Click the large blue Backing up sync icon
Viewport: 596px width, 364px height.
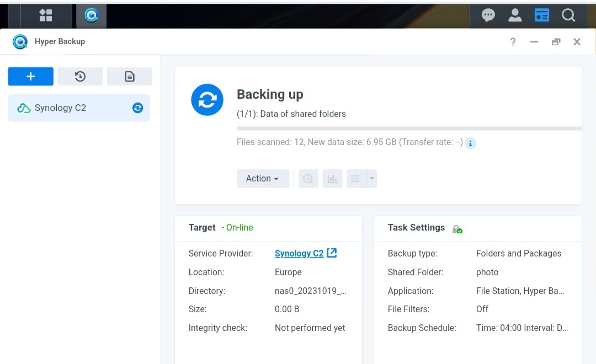click(207, 100)
